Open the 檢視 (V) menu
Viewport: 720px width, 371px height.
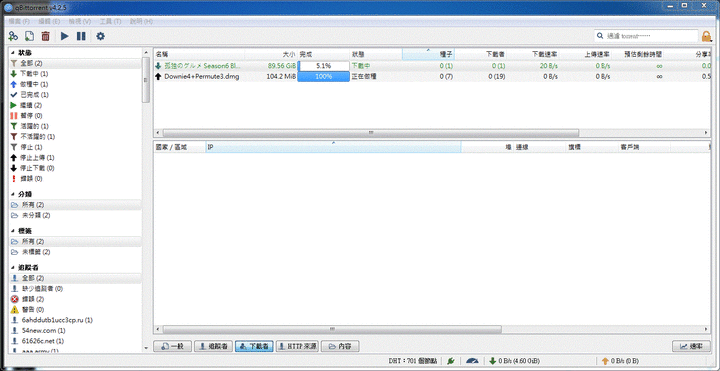pos(80,22)
